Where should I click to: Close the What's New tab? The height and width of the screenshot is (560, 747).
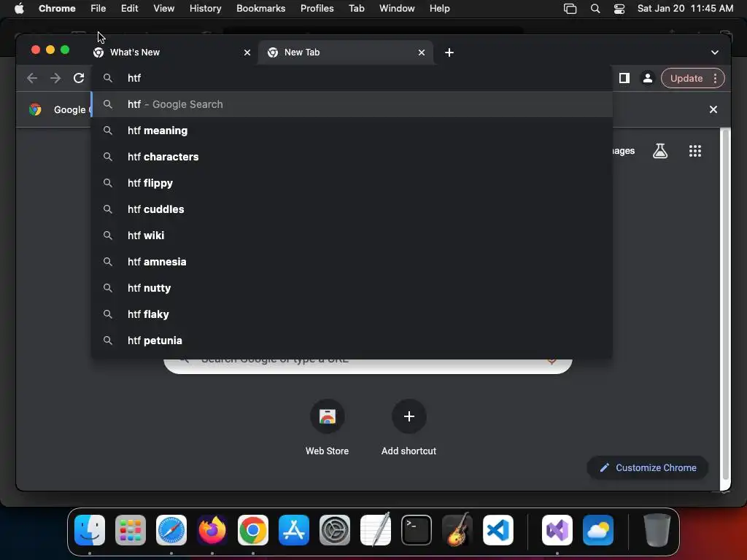tap(247, 52)
